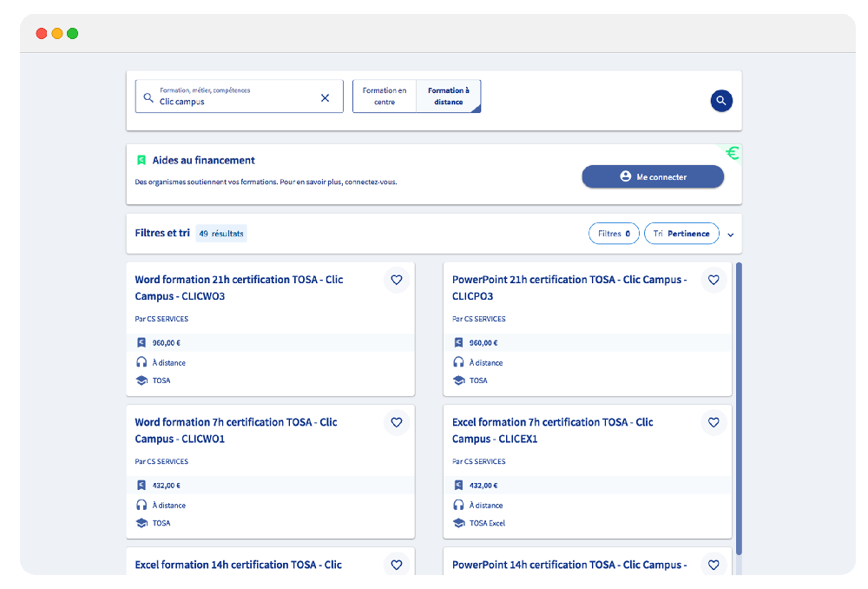Select 'Formation en centre' option
Image resolution: width=868 pixels, height=589 pixels.
pyautogui.click(x=385, y=96)
